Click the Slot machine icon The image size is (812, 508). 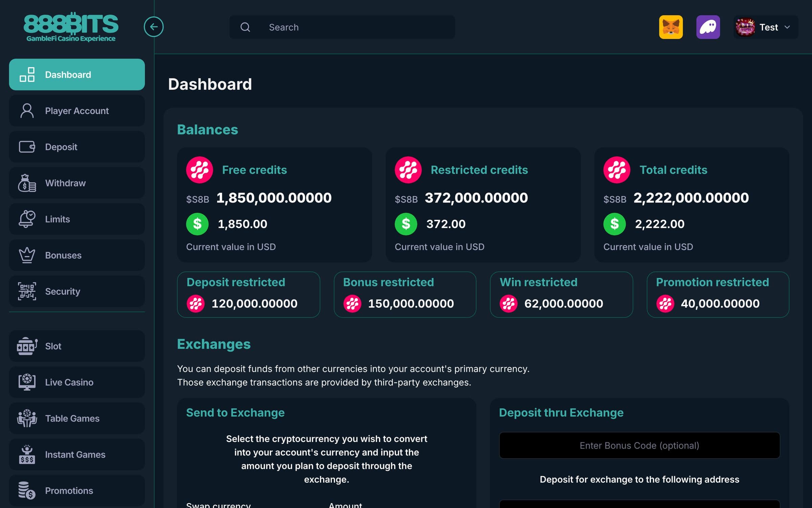coord(27,346)
